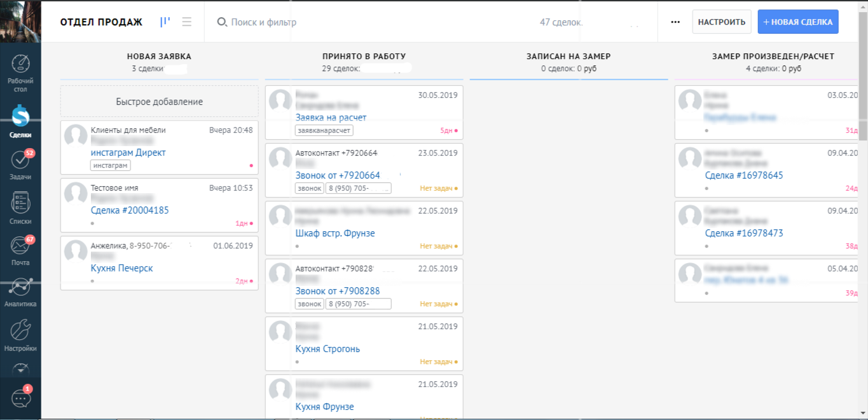This screenshot has height=420, width=868.
Task: Open chat bubble with notification badge
Action: point(20,398)
